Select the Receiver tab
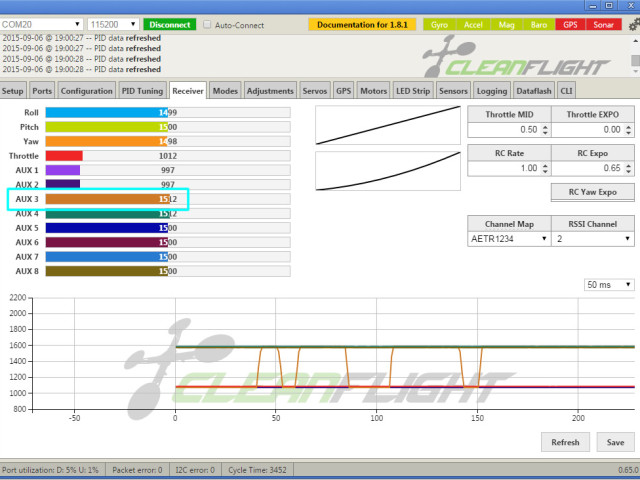Screen dimensions: 640x480 click(x=188, y=91)
